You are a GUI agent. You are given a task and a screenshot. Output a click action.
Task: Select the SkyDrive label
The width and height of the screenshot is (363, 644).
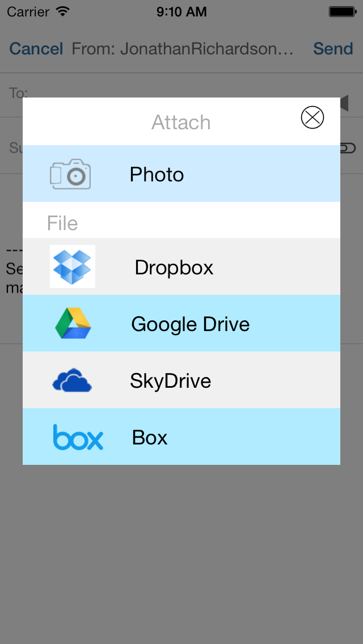coord(171,381)
